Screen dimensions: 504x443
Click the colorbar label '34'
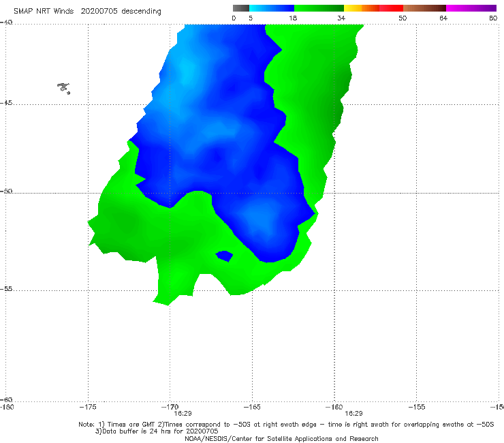click(341, 18)
